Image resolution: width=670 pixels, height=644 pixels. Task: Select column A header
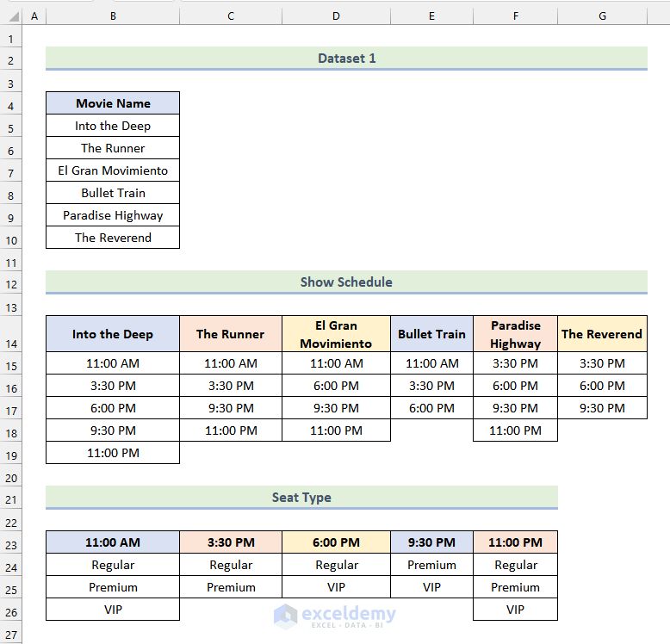pos(34,16)
